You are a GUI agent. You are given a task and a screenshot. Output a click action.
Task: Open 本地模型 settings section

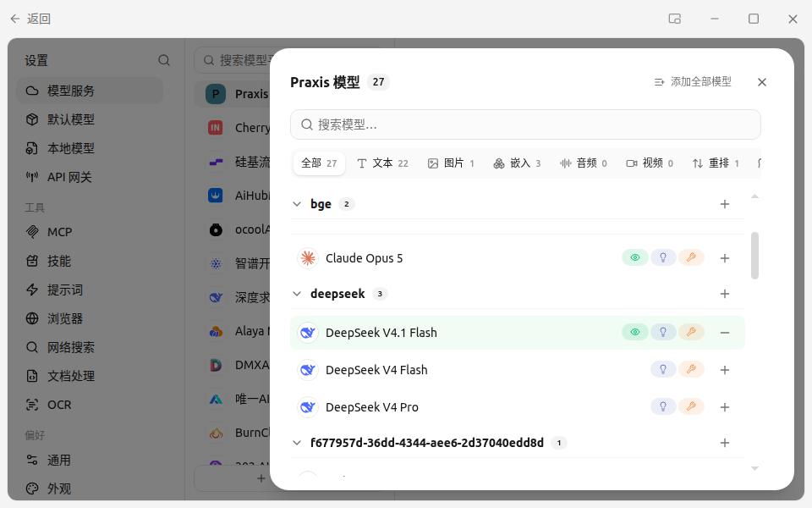pyautogui.click(x=90, y=148)
